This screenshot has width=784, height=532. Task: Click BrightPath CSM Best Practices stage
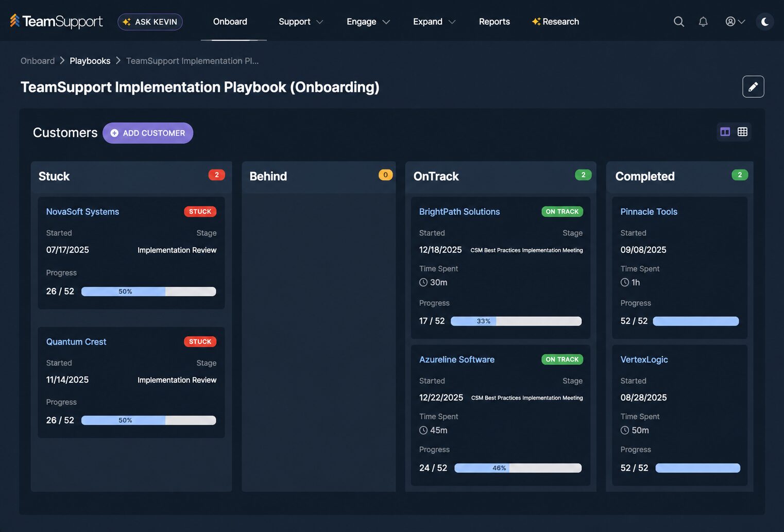(526, 250)
